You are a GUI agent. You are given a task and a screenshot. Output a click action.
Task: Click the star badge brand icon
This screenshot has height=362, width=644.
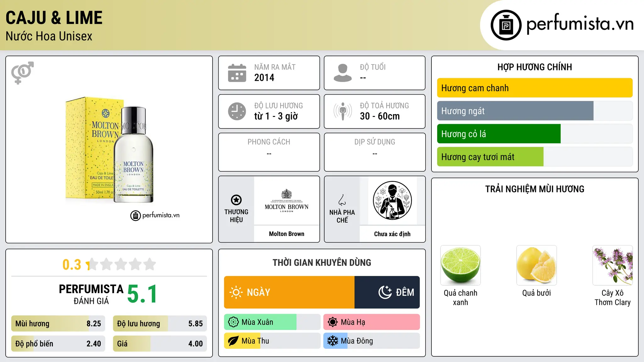click(236, 200)
